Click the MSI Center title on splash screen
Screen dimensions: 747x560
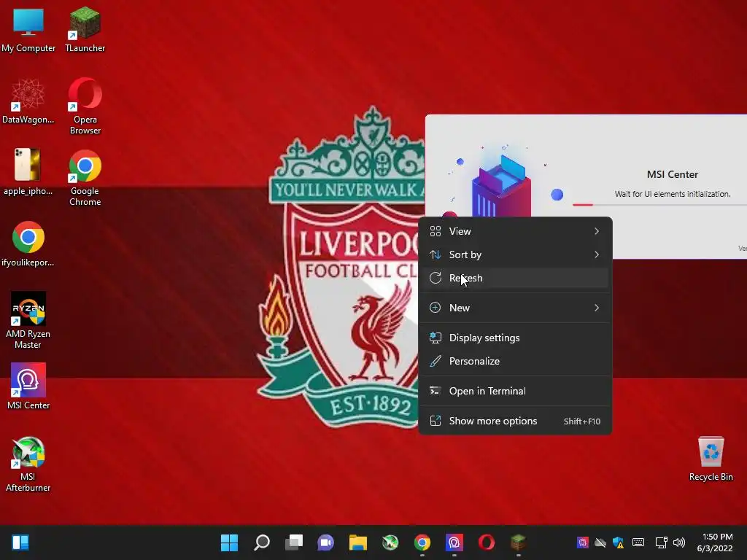pyautogui.click(x=672, y=175)
